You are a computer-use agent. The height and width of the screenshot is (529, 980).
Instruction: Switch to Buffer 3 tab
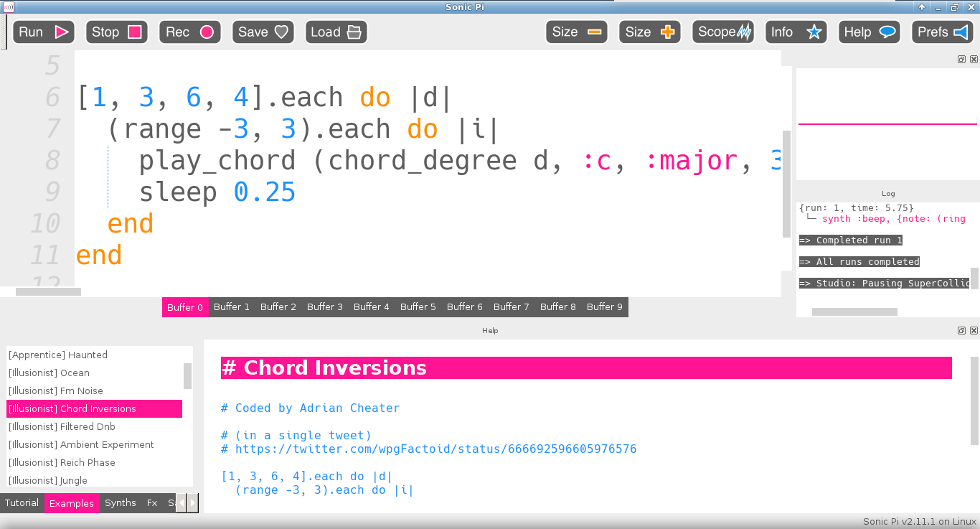click(325, 307)
